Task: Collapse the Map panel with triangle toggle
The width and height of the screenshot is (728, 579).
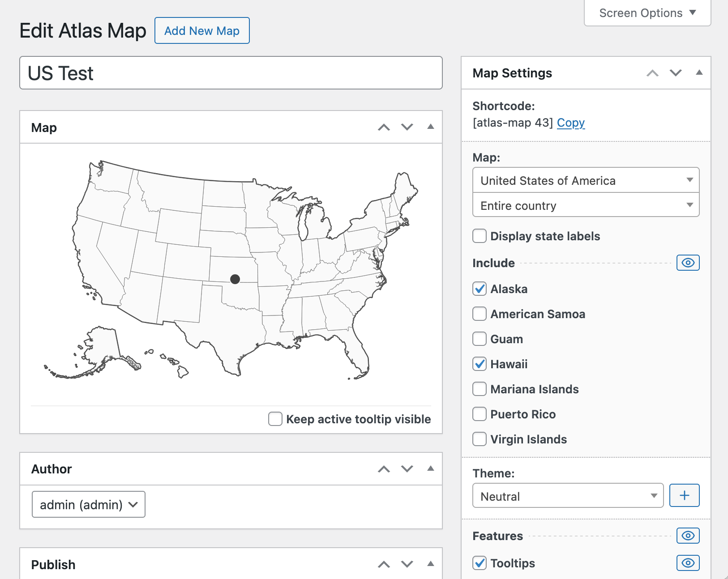Action: [x=430, y=127]
